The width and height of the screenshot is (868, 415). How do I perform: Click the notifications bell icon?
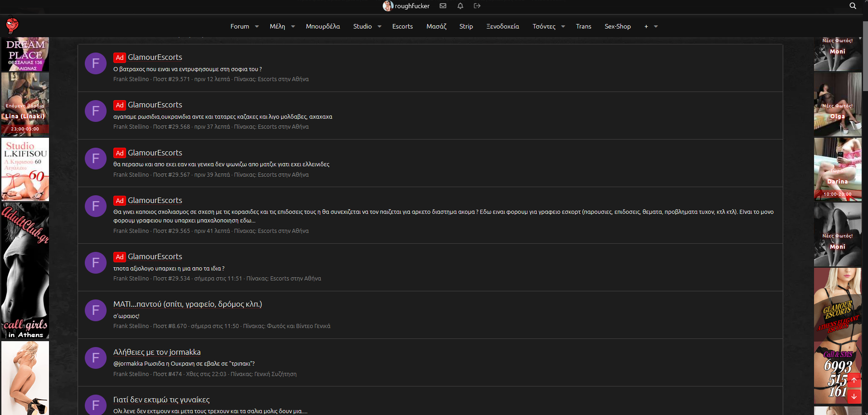tap(460, 6)
